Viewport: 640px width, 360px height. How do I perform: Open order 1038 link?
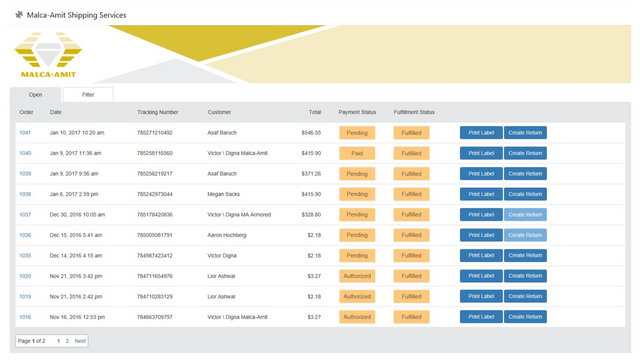click(x=25, y=194)
